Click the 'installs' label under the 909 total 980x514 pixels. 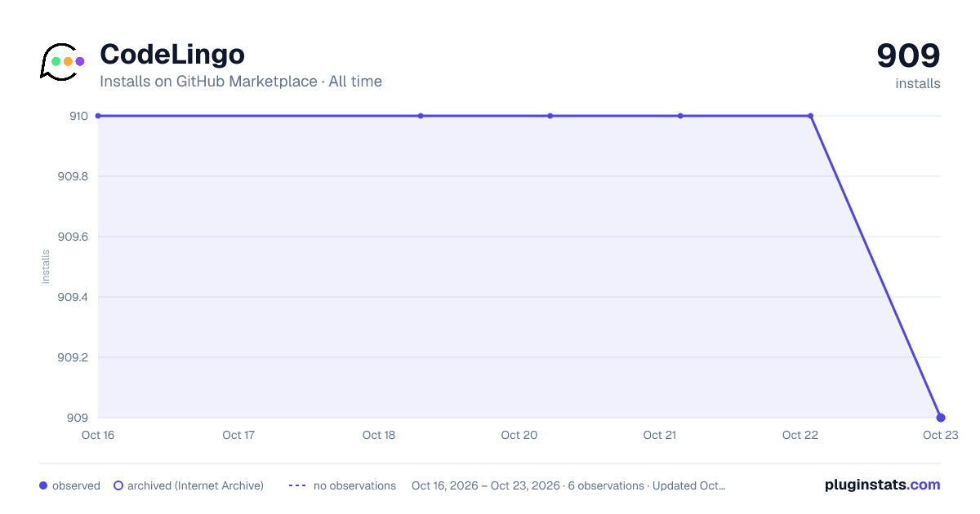(918, 84)
